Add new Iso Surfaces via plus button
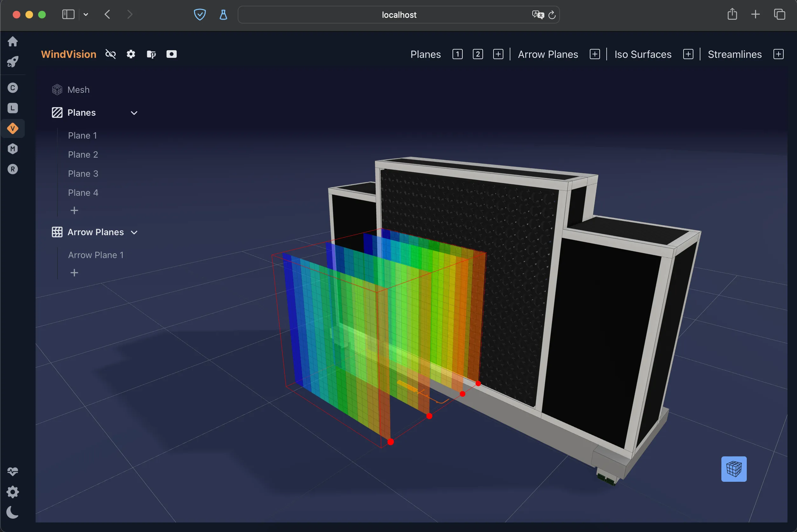The width and height of the screenshot is (797, 532). click(x=688, y=54)
